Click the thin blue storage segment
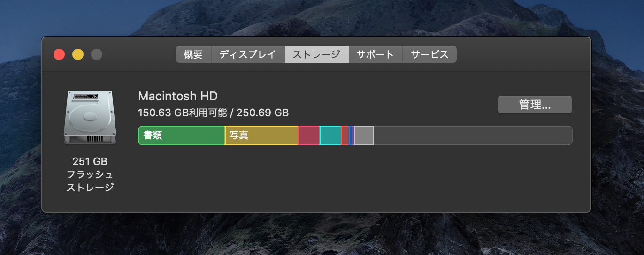 coord(351,135)
